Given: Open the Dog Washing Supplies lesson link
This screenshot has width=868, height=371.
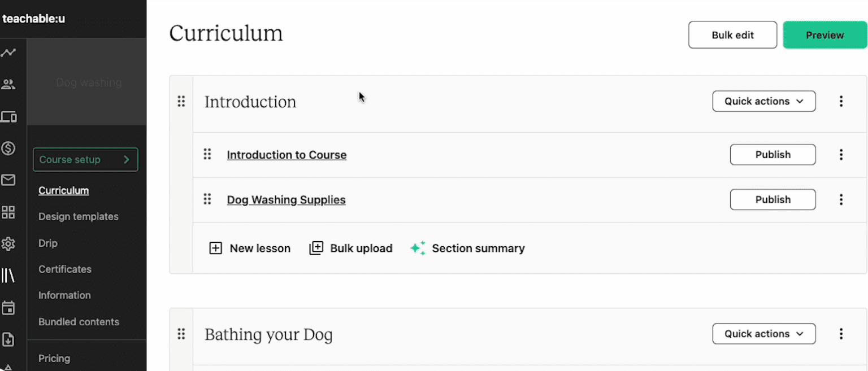Looking at the screenshot, I should (x=286, y=199).
